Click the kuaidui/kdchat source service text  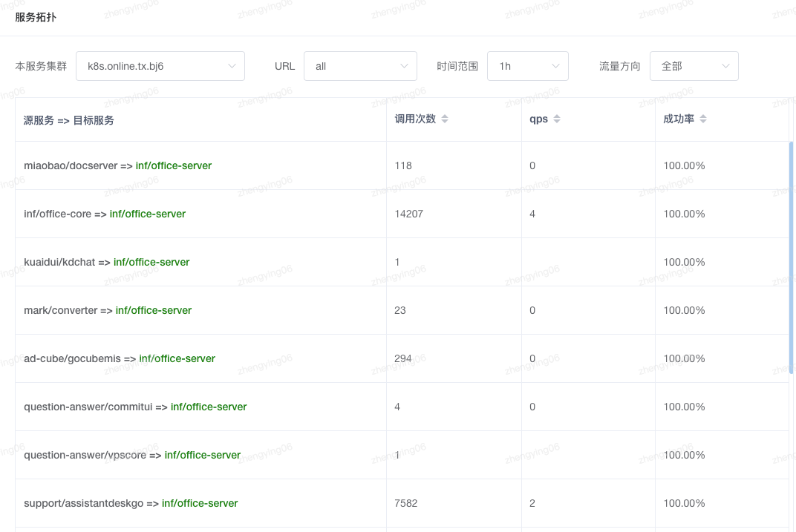[x=59, y=262]
